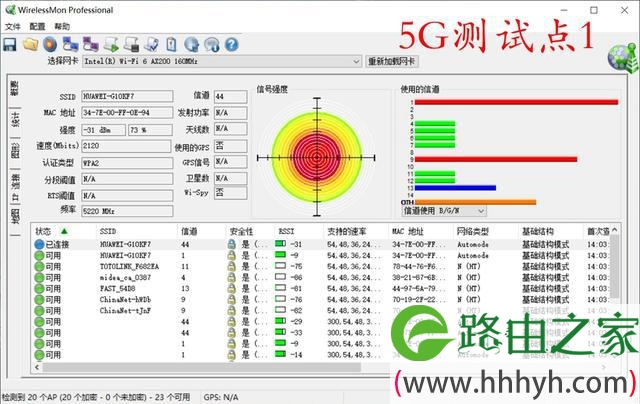Click the status bar AP count text
Image resolution: width=640 pixels, height=404 pixels.
pos(96,397)
